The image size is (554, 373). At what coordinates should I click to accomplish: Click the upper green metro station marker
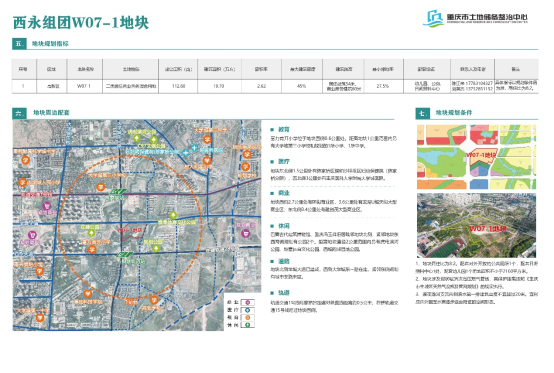point(118,191)
